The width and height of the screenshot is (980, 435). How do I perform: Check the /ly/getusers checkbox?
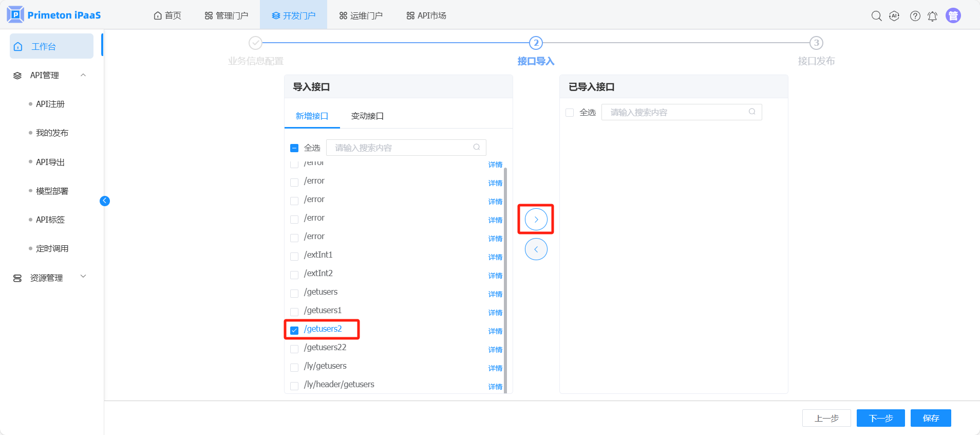(x=294, y=368)
